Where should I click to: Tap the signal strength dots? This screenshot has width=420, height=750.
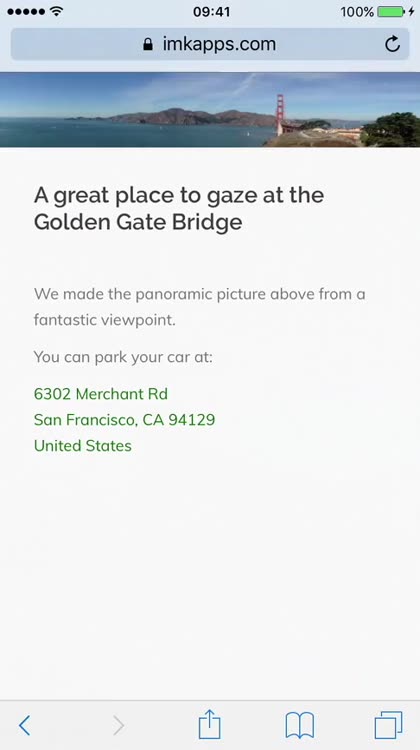coord(26,11)
